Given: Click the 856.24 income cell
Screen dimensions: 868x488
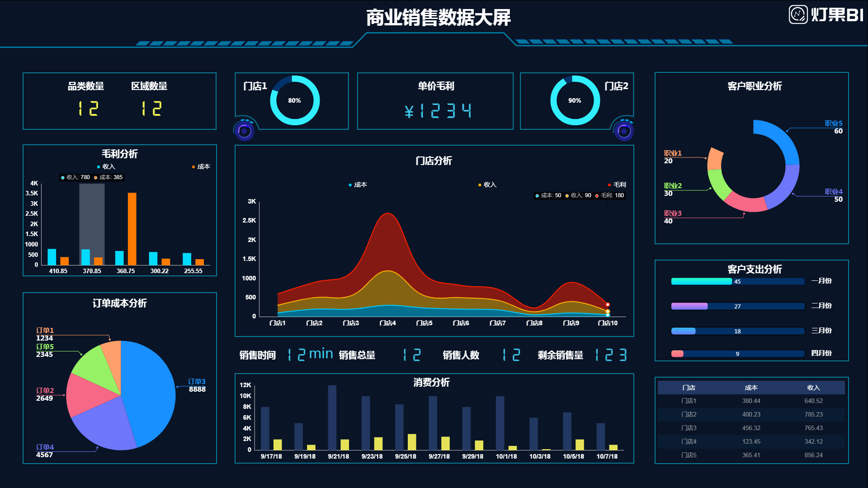Looking at the screenshot, I should (x=814, y=455).
